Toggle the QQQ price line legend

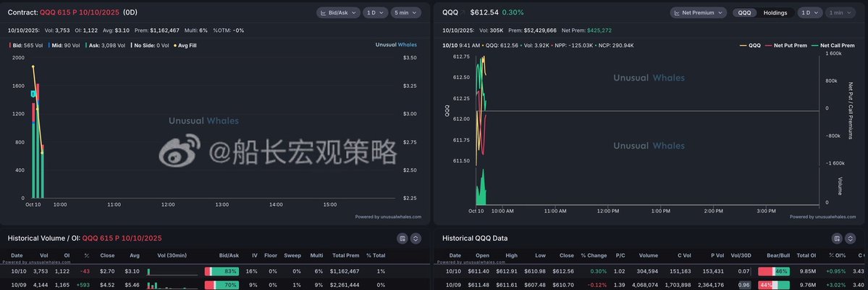[751, 46]
